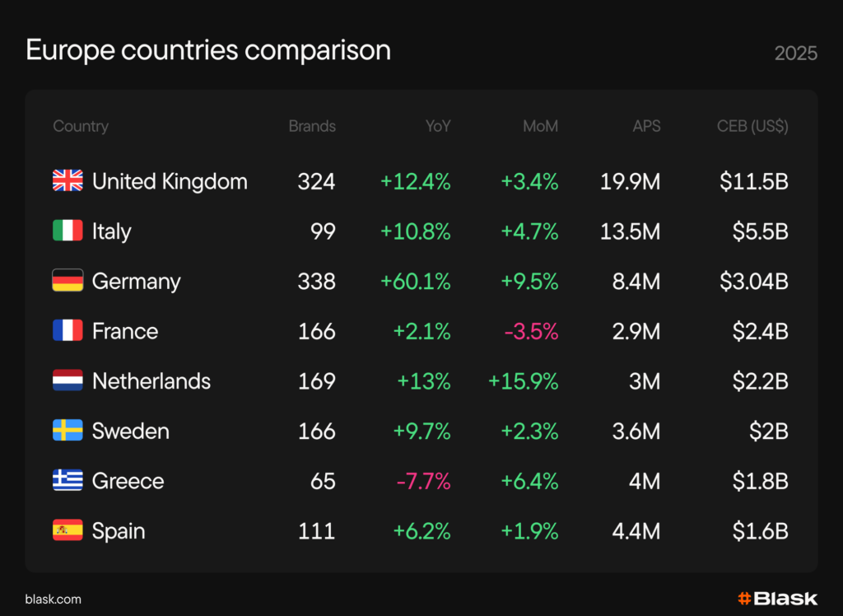843x616 pixels.
Task: Sort by the CEB (US$) column header
Action: click(752, 127)
